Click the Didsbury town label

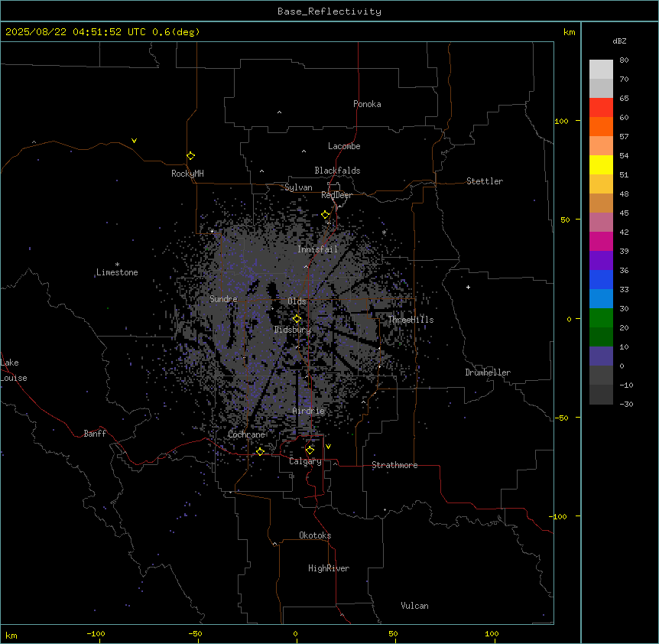pyautogui.click(x=293, y=330)
